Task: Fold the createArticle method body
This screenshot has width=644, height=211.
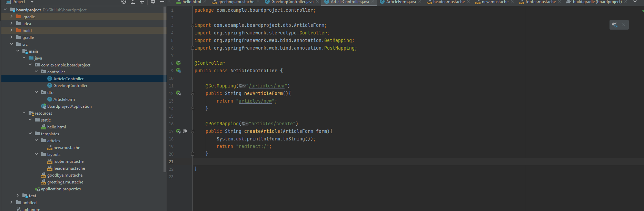Action: click(x=192, y=131)
